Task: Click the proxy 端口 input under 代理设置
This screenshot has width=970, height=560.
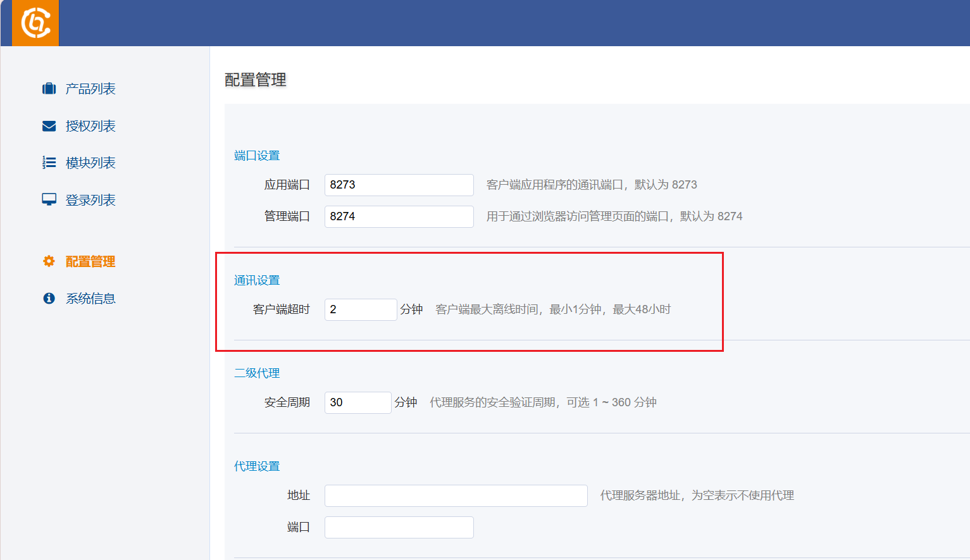Action: (399, 527)
